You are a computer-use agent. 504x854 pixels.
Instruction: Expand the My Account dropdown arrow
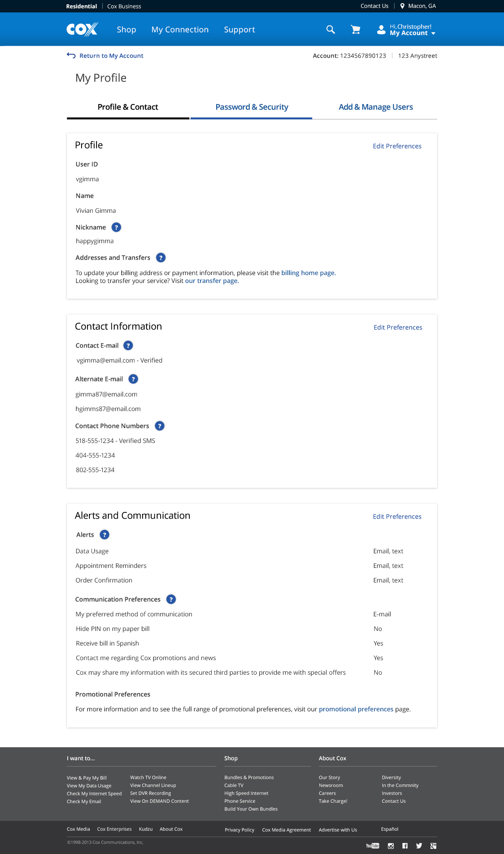coord(433,33)
